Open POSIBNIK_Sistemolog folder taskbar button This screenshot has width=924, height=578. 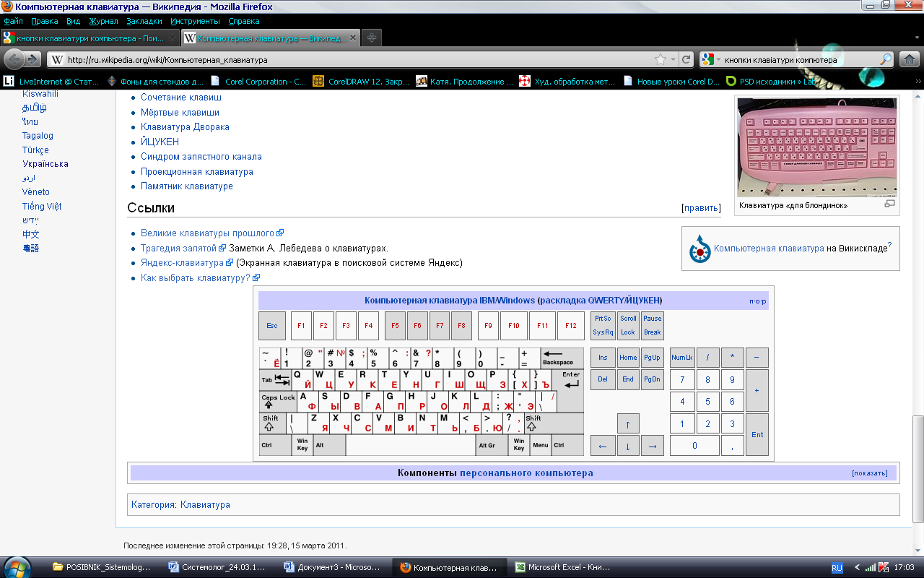click(x=104, y=567)
